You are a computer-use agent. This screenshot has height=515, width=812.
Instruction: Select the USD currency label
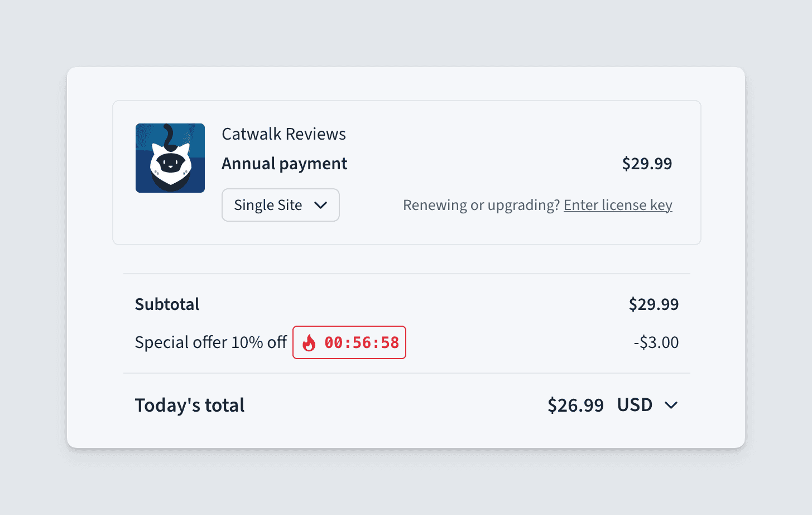[635, 405]
